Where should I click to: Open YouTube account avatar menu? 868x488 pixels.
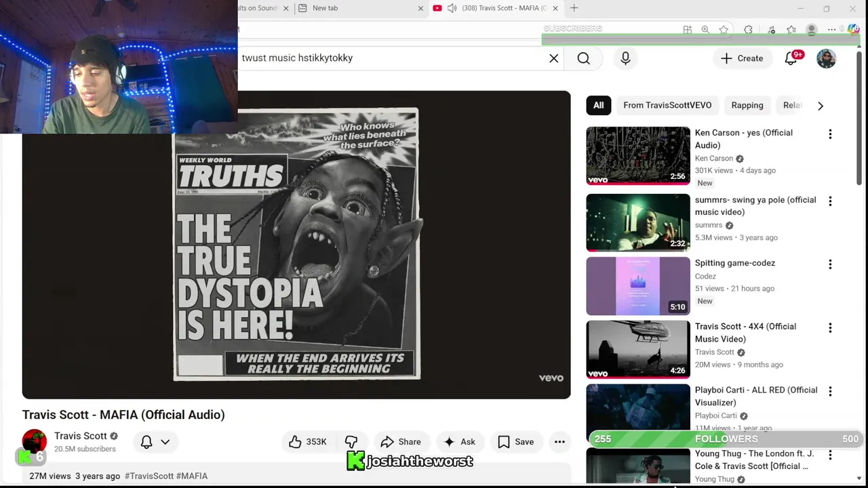coord(826,58)
